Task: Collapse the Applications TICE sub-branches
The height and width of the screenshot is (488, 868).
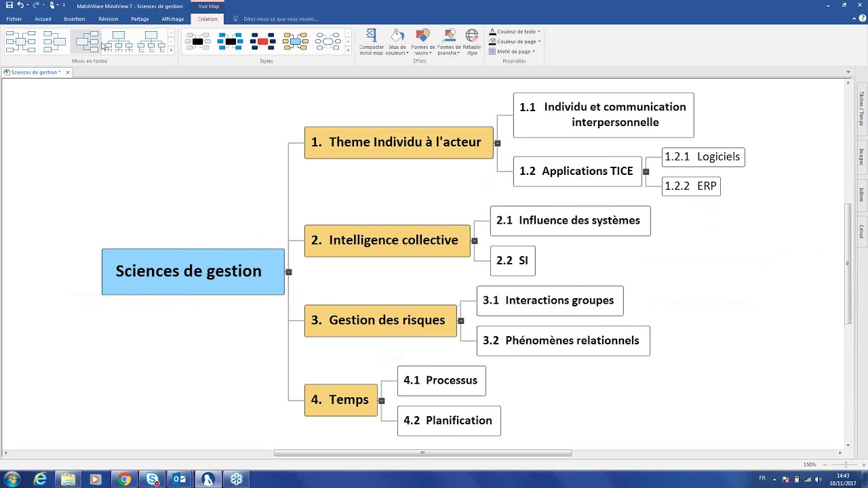Action: point(646,172)
